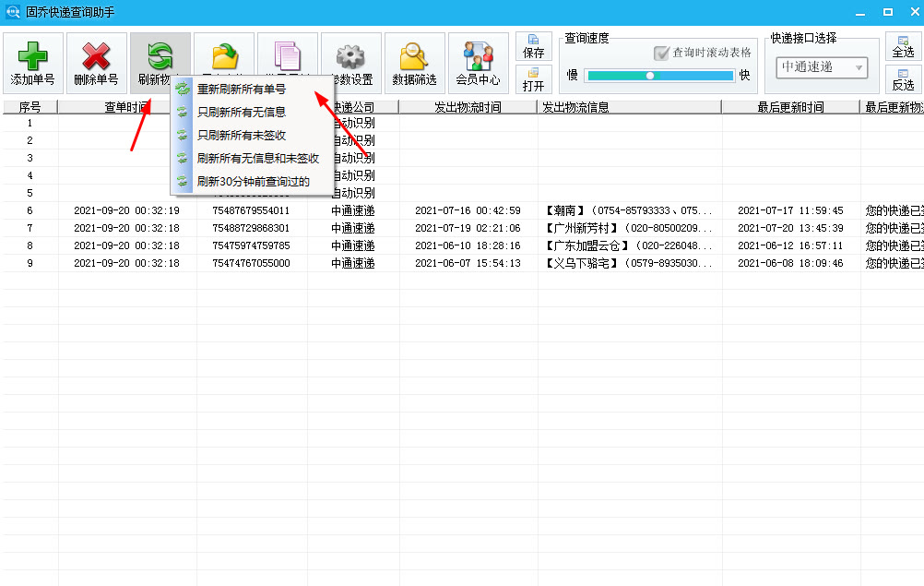Click the 快递公司 column header
Image resolution: width=924 pixels, height=586 pixels.
353,107
